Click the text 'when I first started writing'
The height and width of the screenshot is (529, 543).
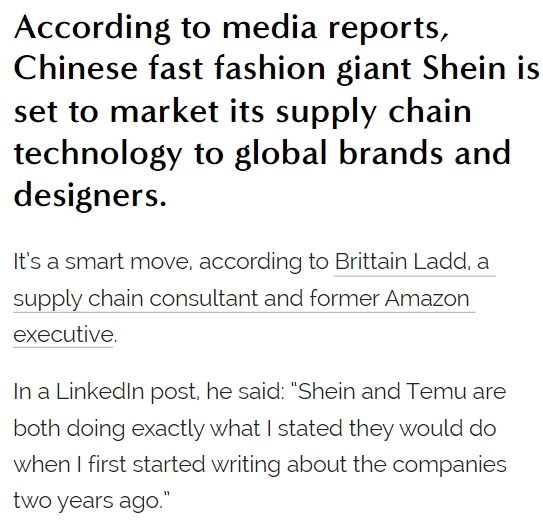click(x=147, y=465)
